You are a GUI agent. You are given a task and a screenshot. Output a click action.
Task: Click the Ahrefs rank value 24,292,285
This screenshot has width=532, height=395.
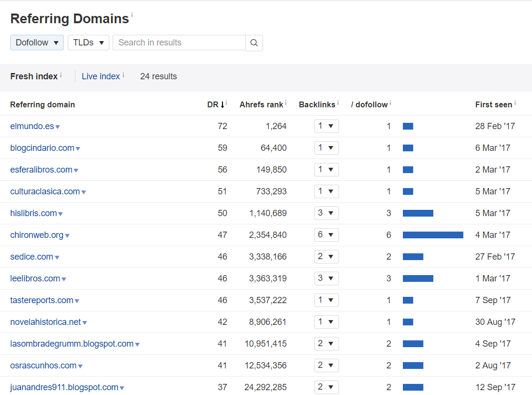click(x=266, y=387)
